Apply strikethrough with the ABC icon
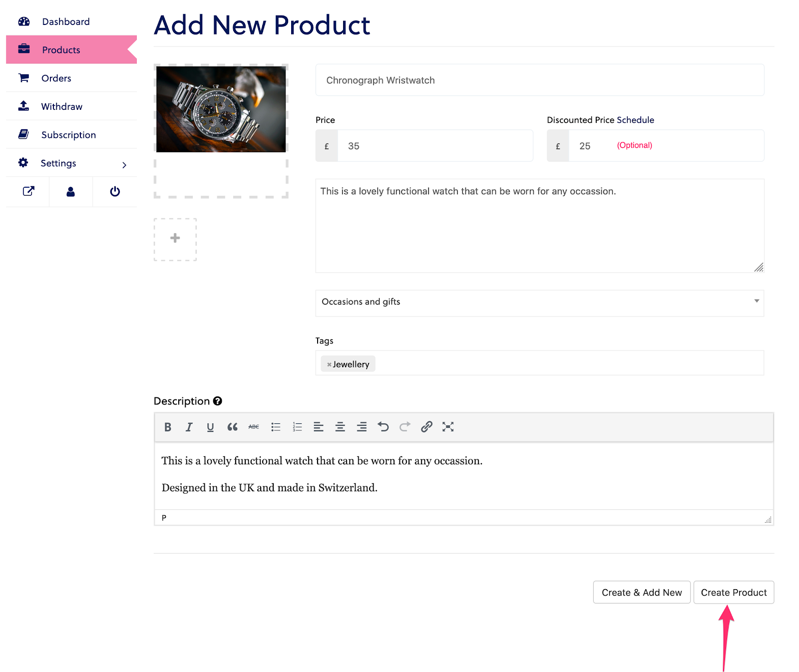 [254, 427]
